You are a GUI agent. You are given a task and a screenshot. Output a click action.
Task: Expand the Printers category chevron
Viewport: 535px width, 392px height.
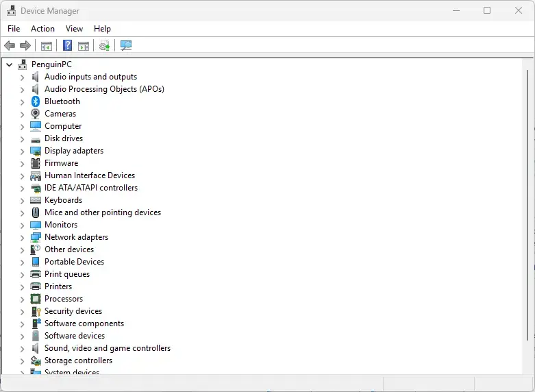point(22,287)
